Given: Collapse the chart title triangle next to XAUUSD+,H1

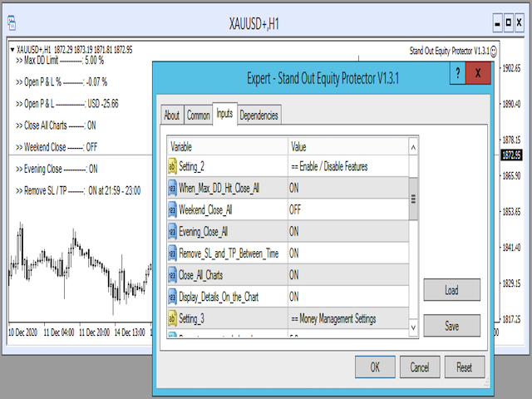Looking at the screenshot, I should tap(12, 50).
